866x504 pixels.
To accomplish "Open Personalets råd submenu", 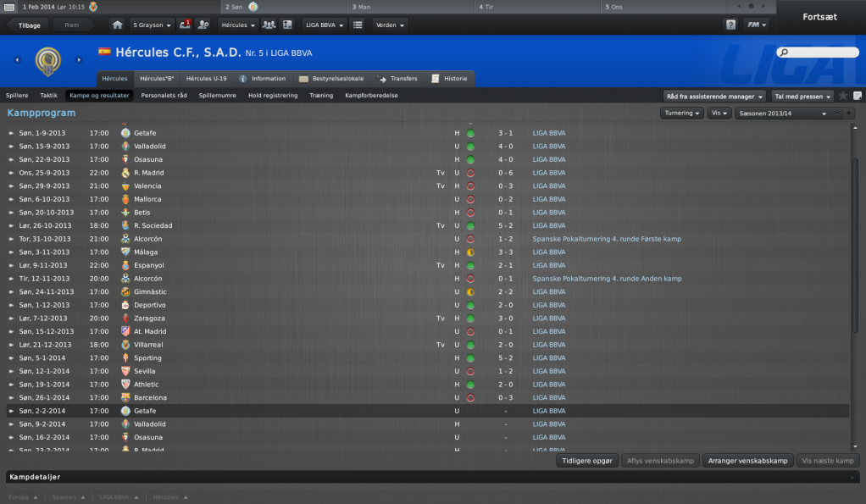I will (x=164, y=96).
